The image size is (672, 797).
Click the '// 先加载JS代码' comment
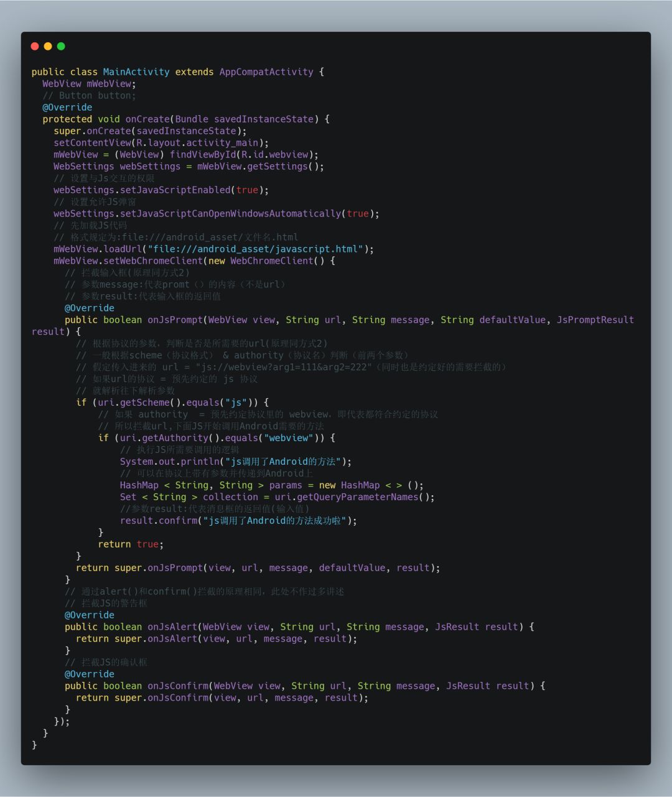[90, 226]
